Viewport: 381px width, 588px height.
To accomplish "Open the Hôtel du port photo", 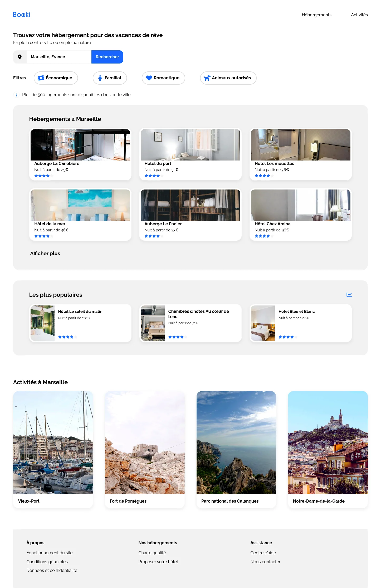I will [x=190, y=145].
